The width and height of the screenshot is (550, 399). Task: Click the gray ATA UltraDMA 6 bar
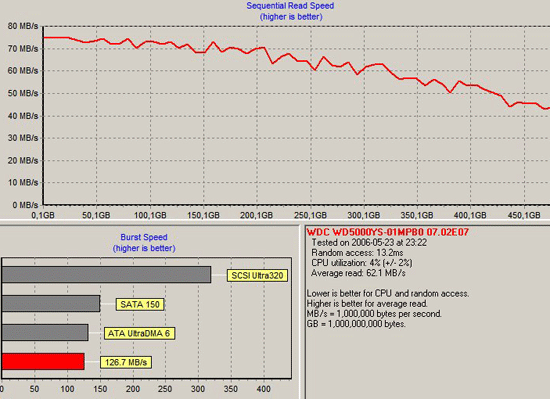pyautogui.click(x=45, y=332)
